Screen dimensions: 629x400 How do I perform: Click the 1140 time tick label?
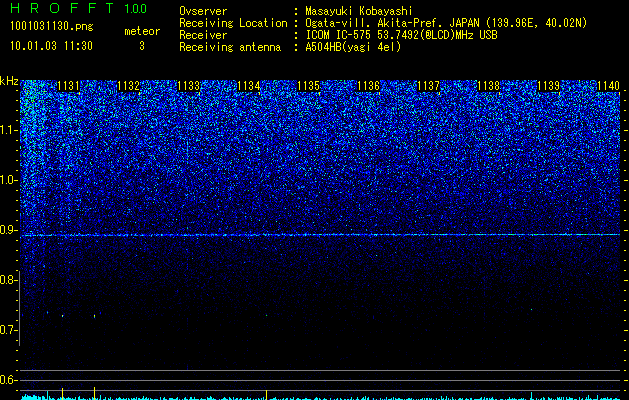click(x=608, y=86)
